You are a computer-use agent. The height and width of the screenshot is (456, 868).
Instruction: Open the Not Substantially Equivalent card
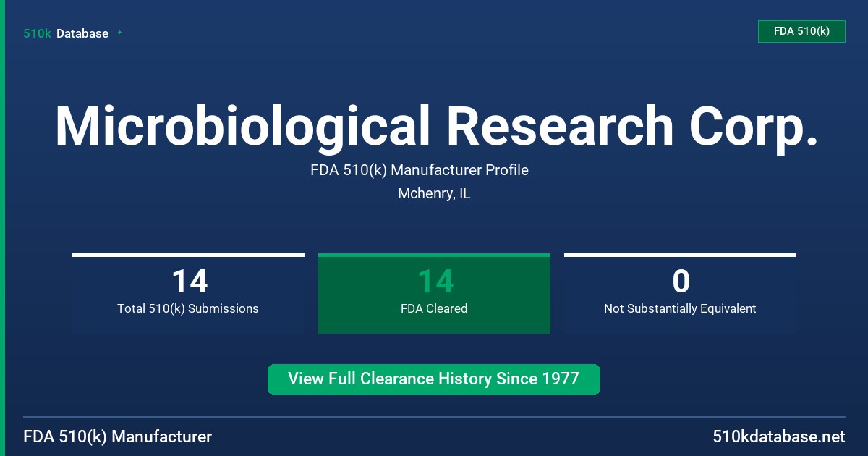coord(680,293)
